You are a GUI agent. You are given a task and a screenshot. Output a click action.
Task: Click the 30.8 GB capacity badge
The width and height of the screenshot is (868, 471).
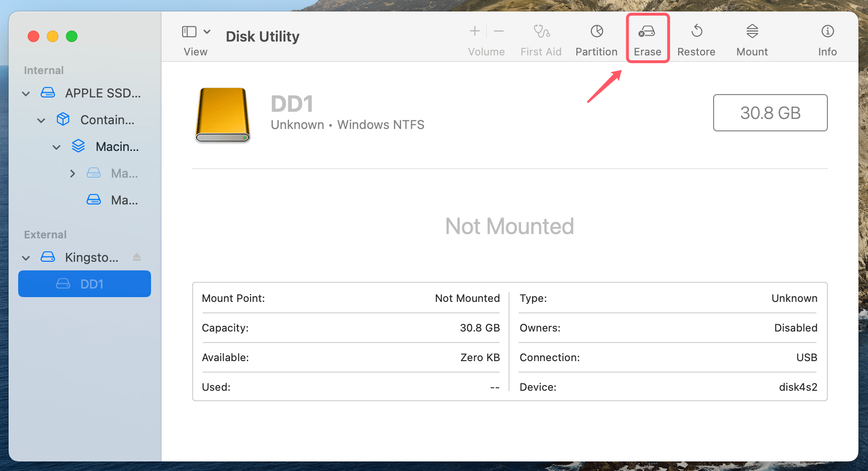click(770, 113)
